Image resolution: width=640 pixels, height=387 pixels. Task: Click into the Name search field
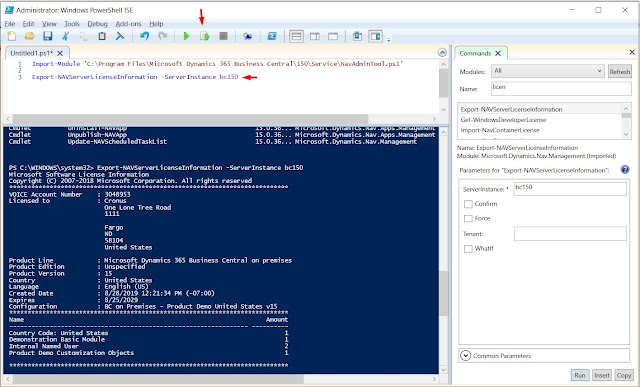(x=561, y=88)
